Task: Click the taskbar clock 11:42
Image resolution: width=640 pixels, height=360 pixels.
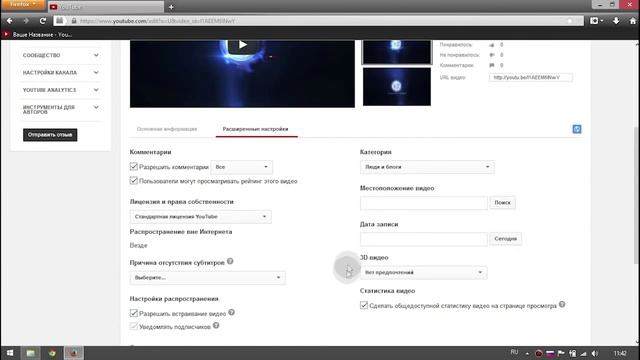Action: [x=620, y=353]
